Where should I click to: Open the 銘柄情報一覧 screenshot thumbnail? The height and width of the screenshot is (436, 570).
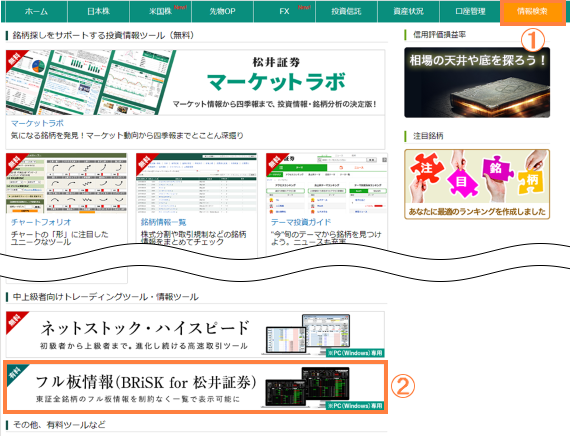[197, 183]
